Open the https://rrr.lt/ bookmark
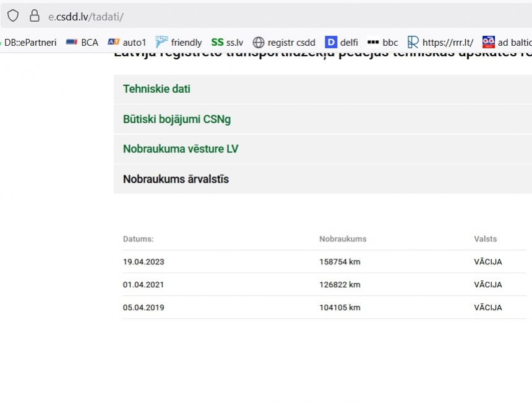 click(440, 43)
